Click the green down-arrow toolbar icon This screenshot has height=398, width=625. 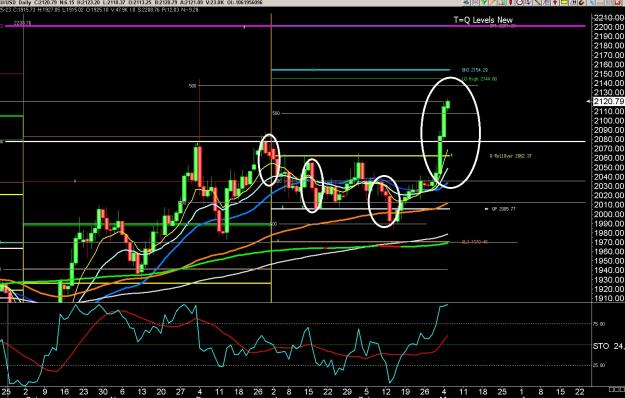[484, 2]
